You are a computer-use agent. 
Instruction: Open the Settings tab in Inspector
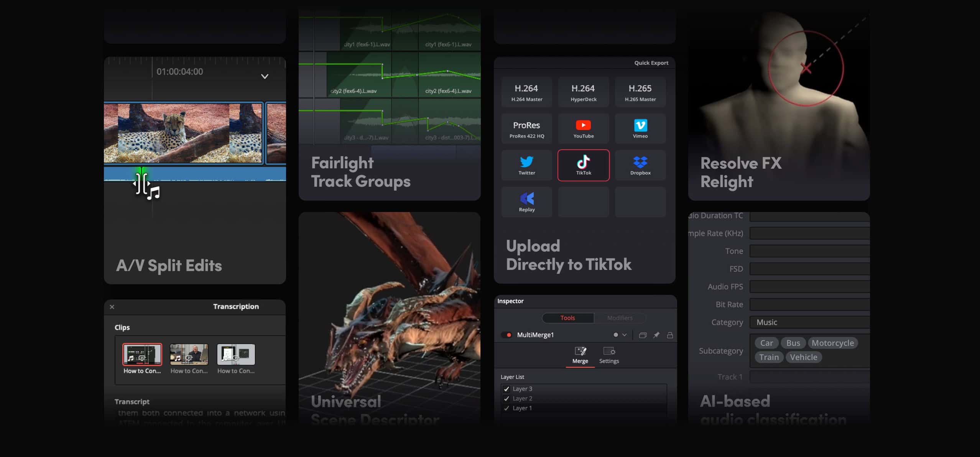609,356
